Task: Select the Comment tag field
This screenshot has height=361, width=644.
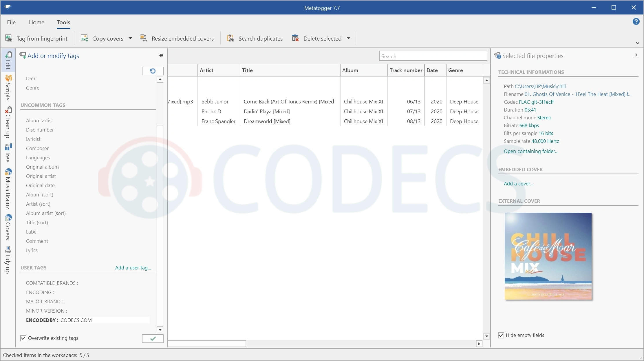Action: 37,241
